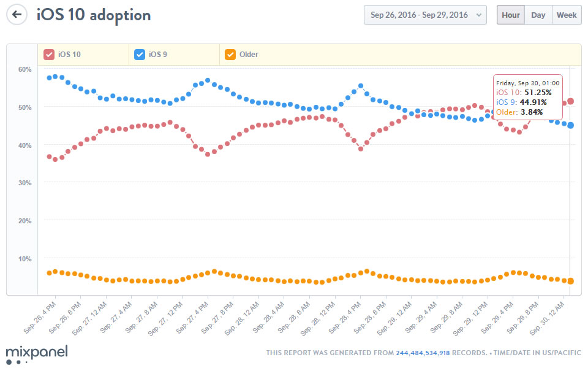This screenshot has width=588, height=368.
Task: Click the 244,484,534,918 records link
Action: click(x=423, y=353)
